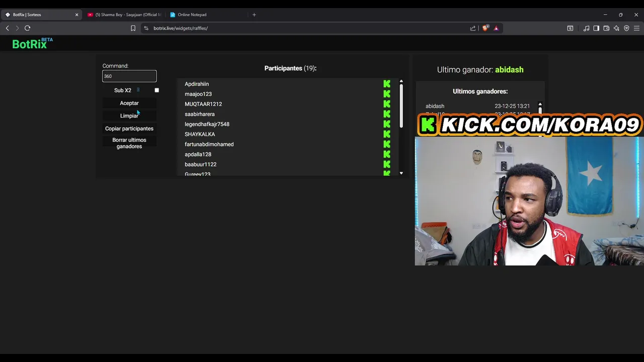Image resolution: width=644 pixels, height=362 pixels.
Task: Open the browser hamburger menu
Action: (636, 28)
